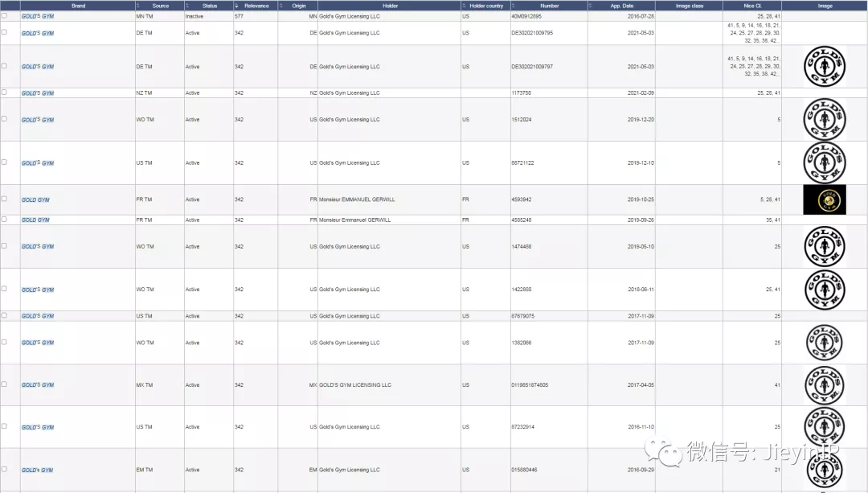Screen dimensions: 868x493
Task: Select checkbox for trademark DE302021009795
Action: 5,32
